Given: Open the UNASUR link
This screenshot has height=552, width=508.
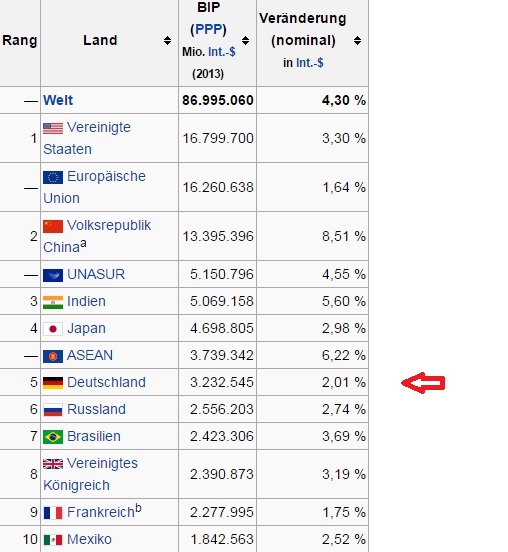Looking at the screenshot, I should coord(96,275).
